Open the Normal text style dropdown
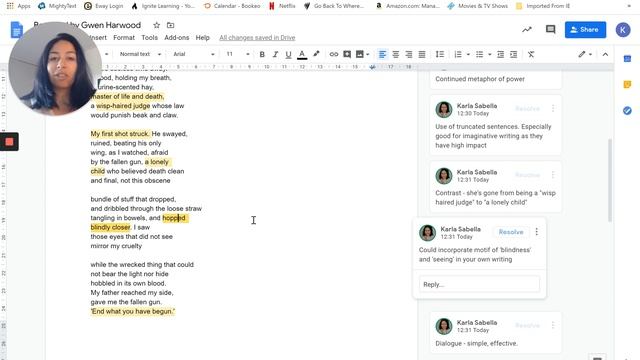Image resolution: width=640 pixels, height=360 pixels. [x=140, y=54]
